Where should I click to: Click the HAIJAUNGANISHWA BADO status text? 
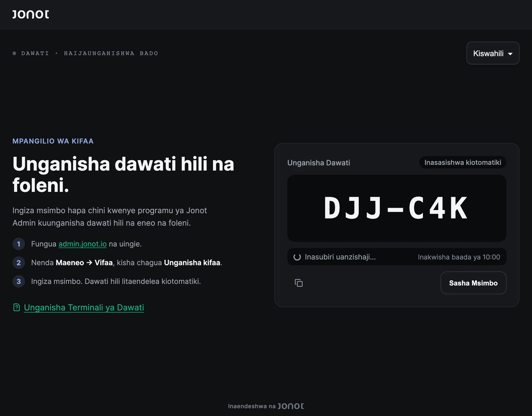coord(111,53)
